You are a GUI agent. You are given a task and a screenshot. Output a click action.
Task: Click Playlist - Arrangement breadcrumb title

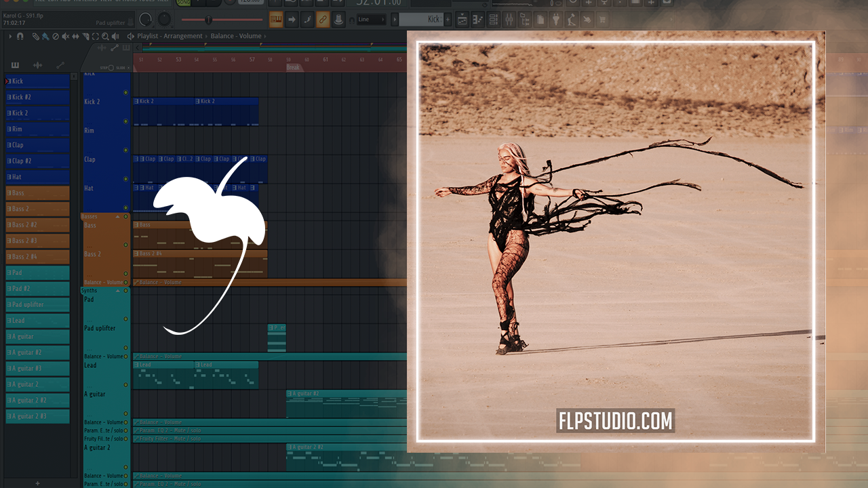[x=170, y=36]
